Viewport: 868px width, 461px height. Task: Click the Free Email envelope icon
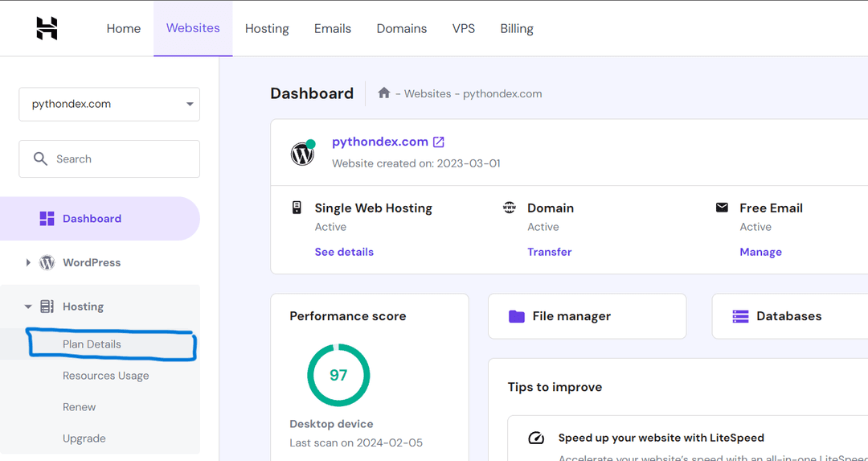point(722,208)
